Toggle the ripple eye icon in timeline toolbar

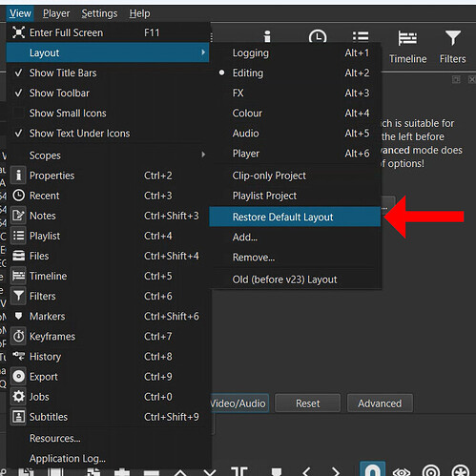click(x=402, y=471)
